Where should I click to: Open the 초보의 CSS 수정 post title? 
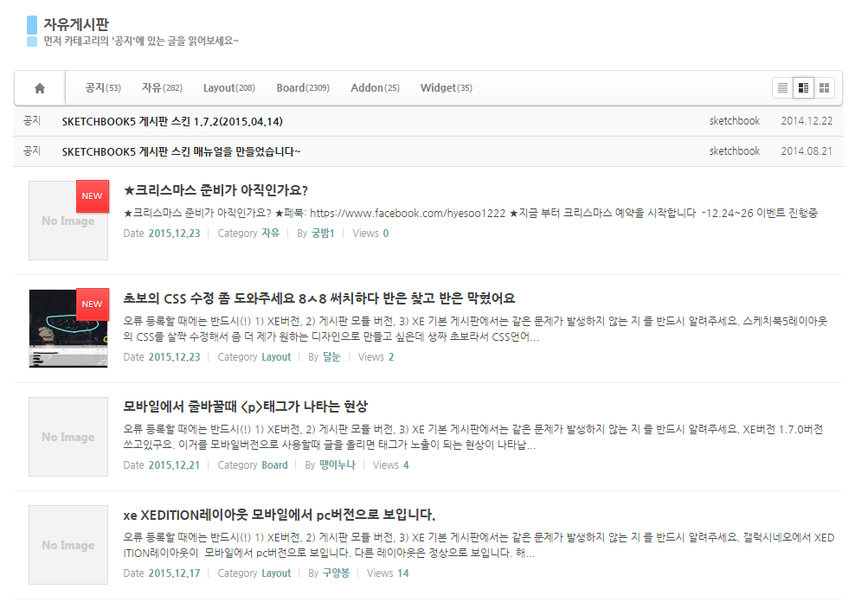[319, 298]
